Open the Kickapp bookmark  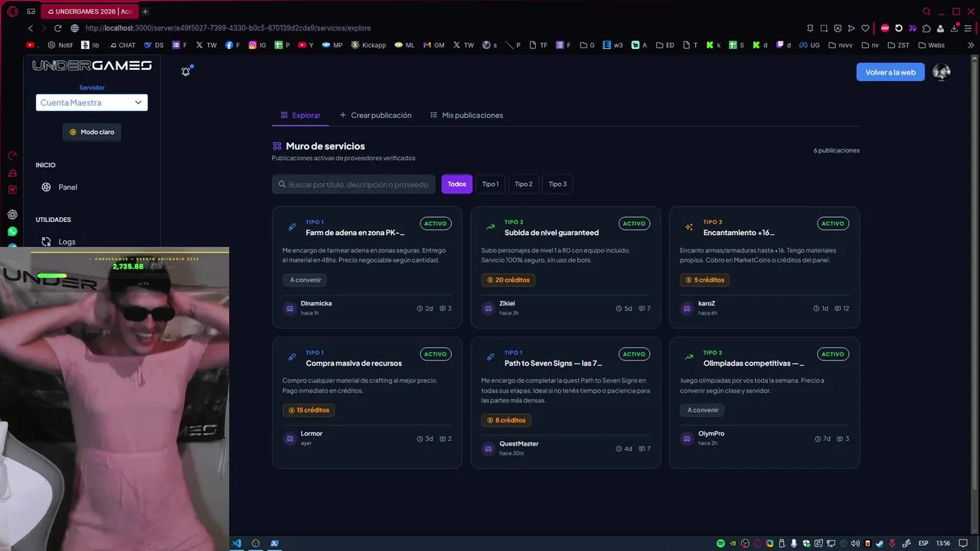coord(369,45)
